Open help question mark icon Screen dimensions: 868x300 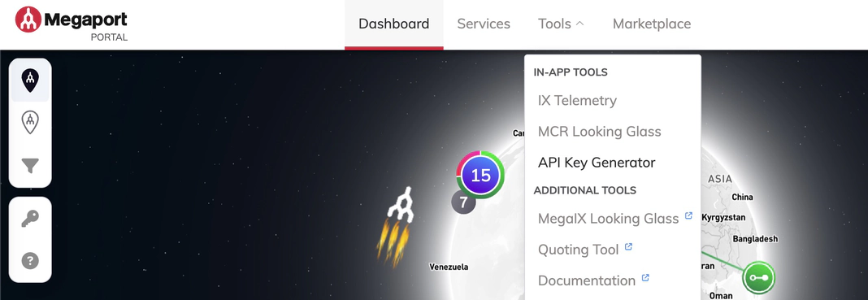coord(30,261)
